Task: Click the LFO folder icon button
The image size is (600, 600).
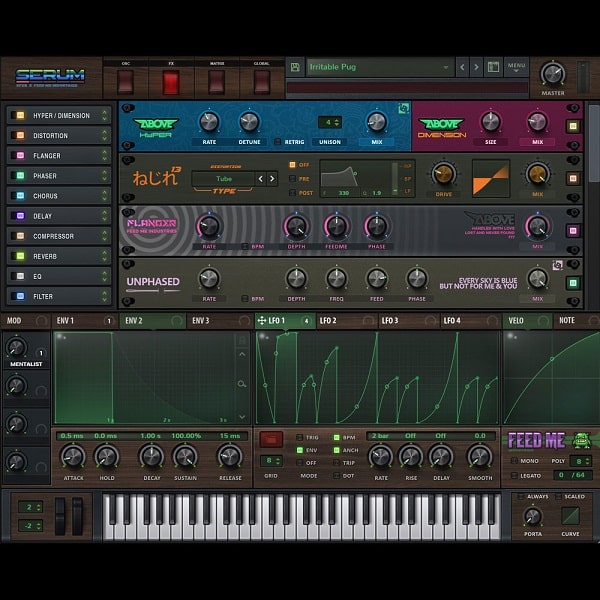Action: pyautogui.click(x=270, y=439)
